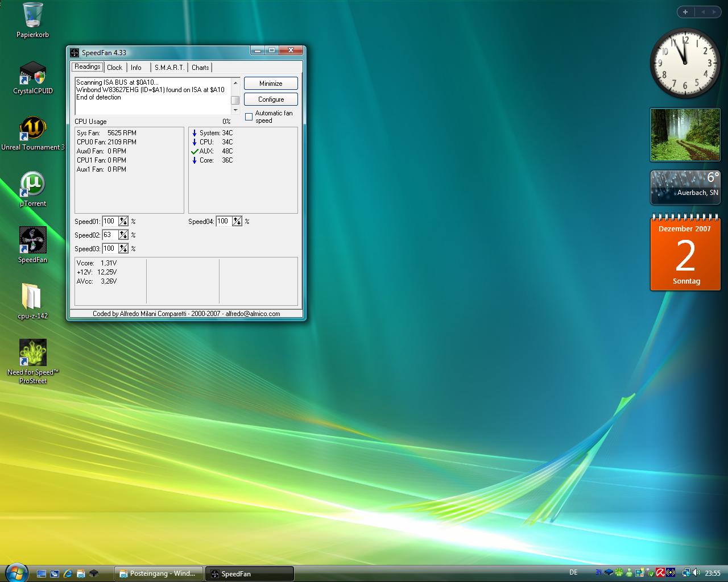This screenshot has height=582, width=728.
Task: Select the cpu-z-142 folder icon
Action: pyautogui.click(x=32, y=302)
